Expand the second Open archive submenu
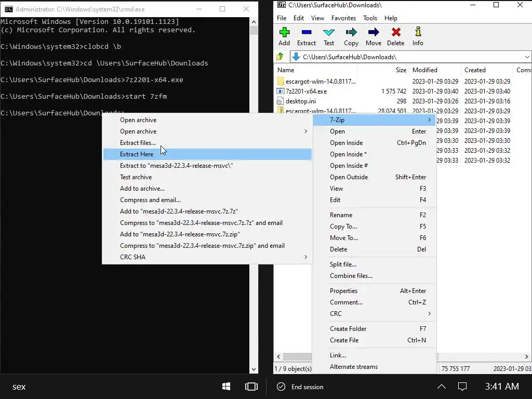 (207, 131)
